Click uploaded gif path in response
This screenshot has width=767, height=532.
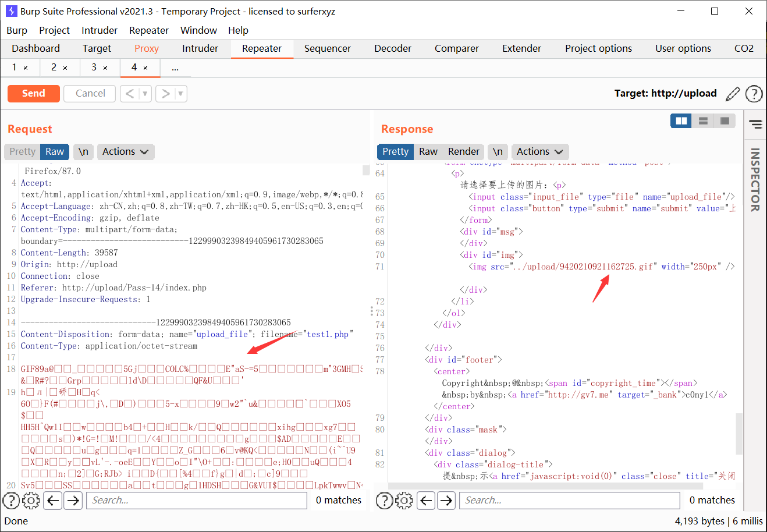582,267
